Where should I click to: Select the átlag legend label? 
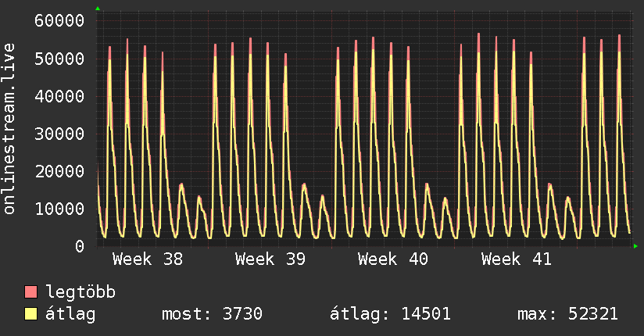pos(70,314)
